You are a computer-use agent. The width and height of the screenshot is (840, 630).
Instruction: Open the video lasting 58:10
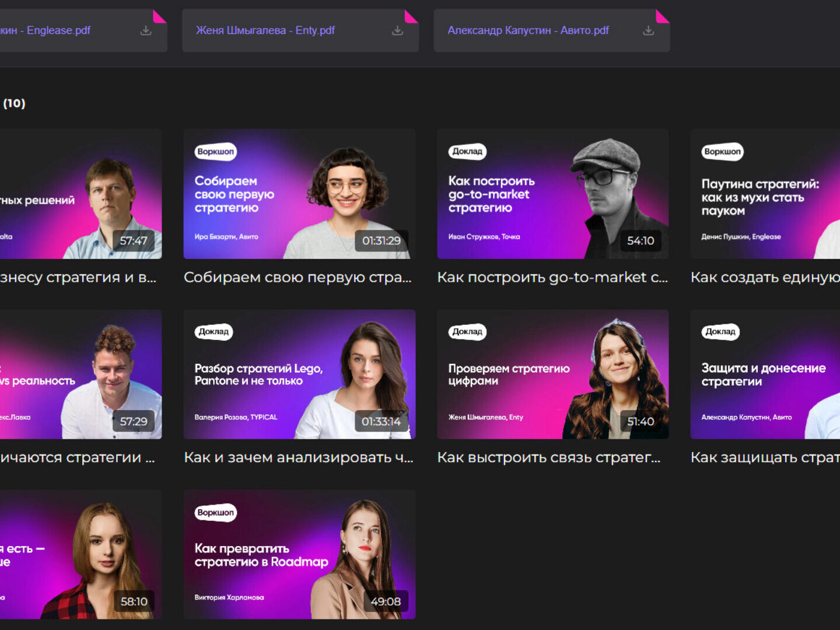(x=80, y=554)
